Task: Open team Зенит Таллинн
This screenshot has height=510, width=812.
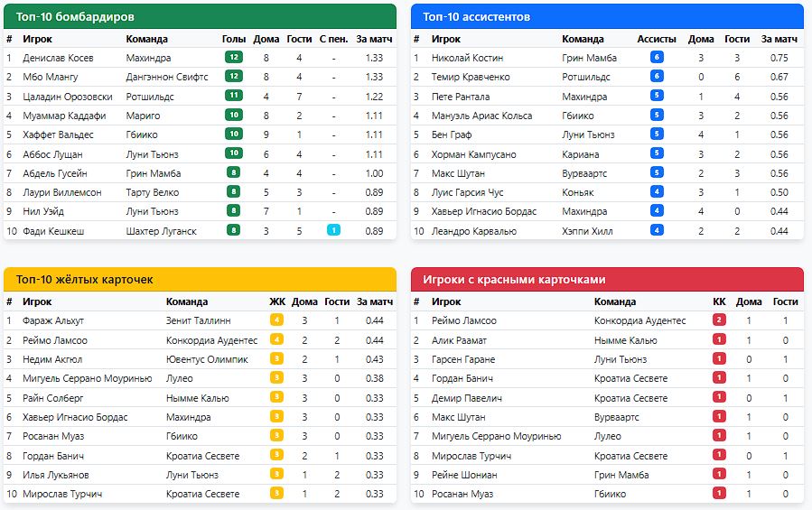Action: (x=198, y=320)
